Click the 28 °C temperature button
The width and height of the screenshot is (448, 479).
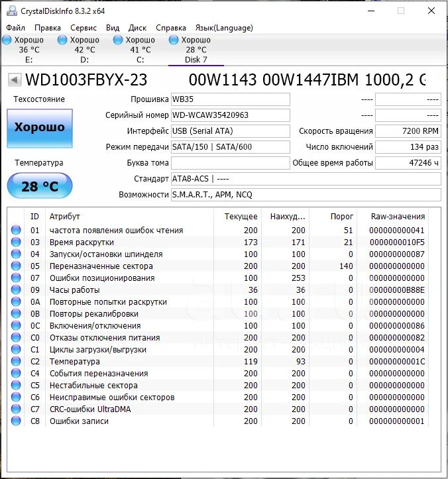pos(40,186)
